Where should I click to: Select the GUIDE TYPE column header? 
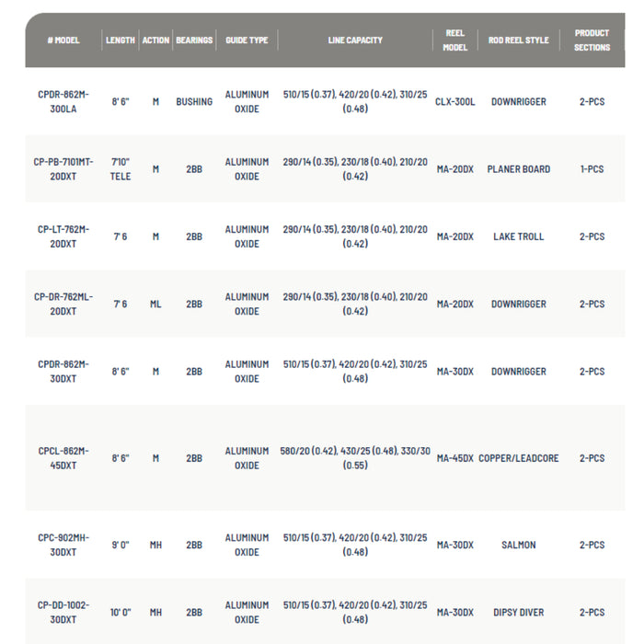pos(247,40)
